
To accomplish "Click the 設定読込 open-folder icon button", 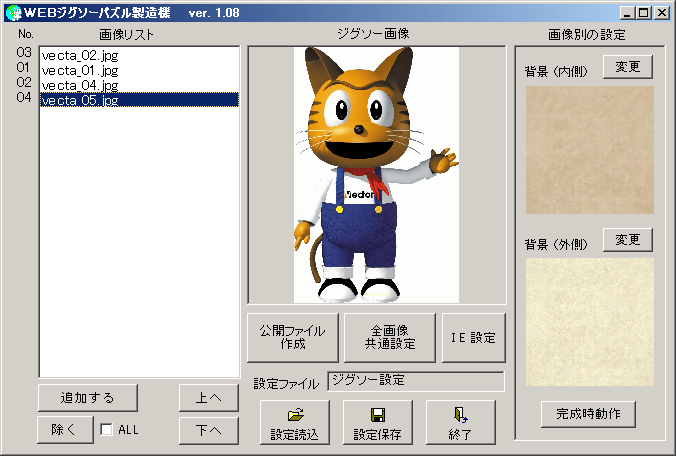I will pos(295,422).
